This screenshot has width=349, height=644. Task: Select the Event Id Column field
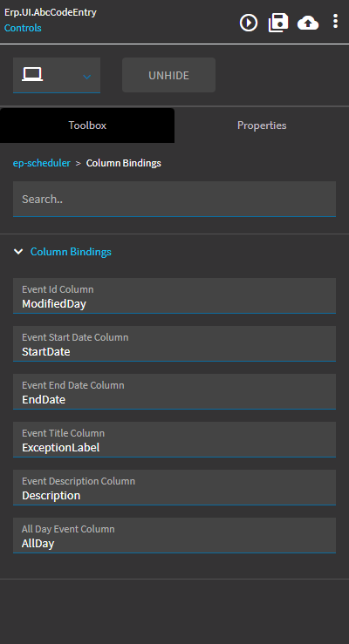tap(174, 295)
